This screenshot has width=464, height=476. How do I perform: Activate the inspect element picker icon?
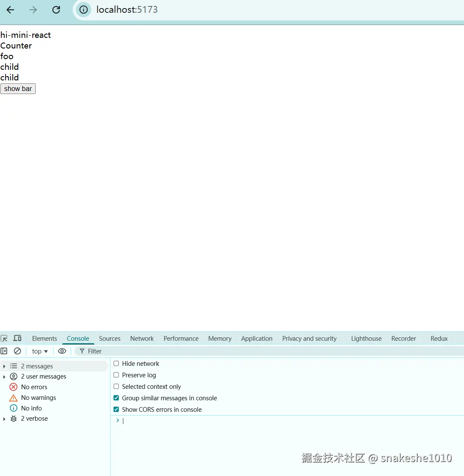pyautogui.click(x=4, y=338)
